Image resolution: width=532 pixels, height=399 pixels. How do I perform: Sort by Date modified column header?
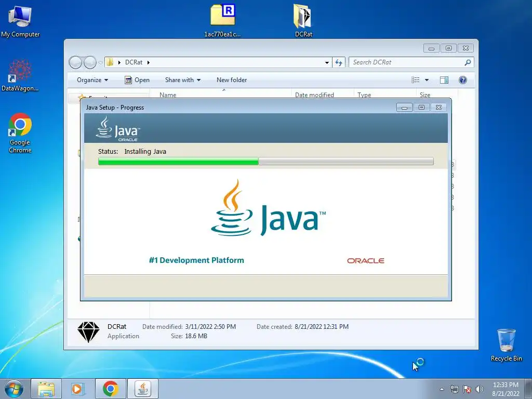tap(322, 95)
